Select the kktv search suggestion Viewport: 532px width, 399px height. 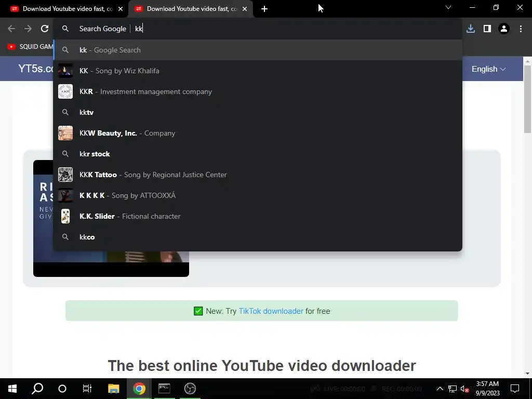pos(258,112)
